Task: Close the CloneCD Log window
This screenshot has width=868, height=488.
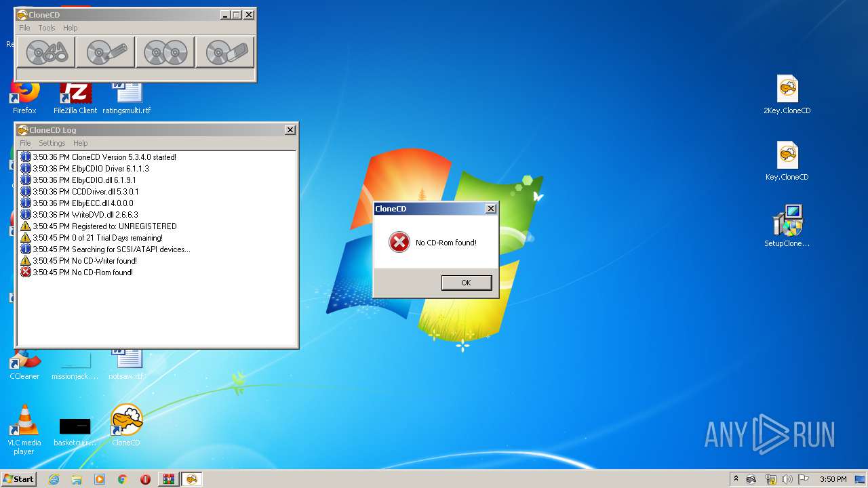Action: pyautogui.click(x=290, y=130)
